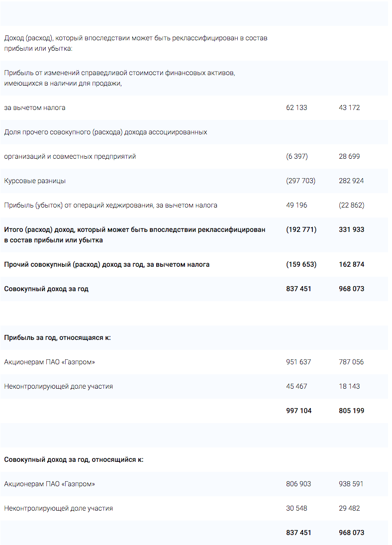Click the 282 924 exchange differences value
Image resolution: width=392 pixels, height=545 pixels.
coord(351,181)
